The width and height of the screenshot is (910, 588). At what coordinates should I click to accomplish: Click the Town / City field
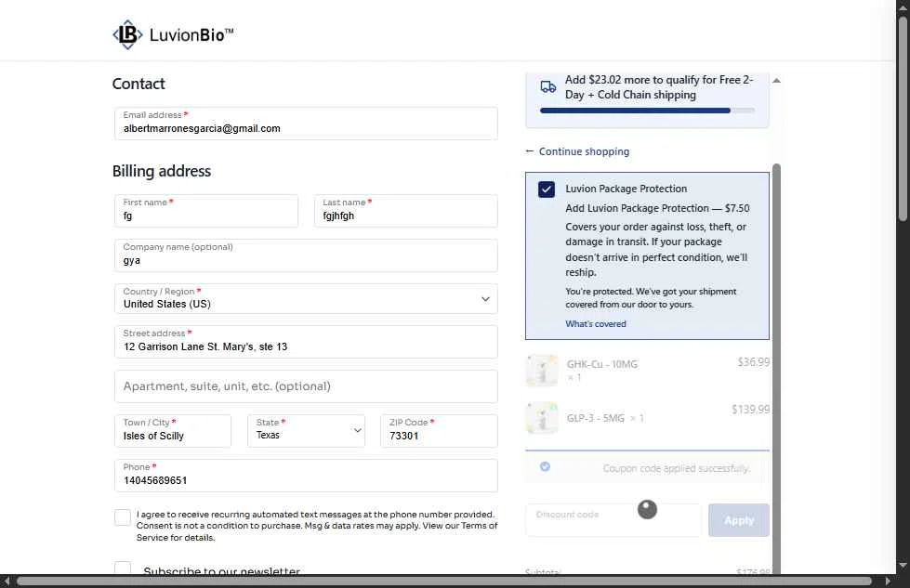tap(172, 431)
